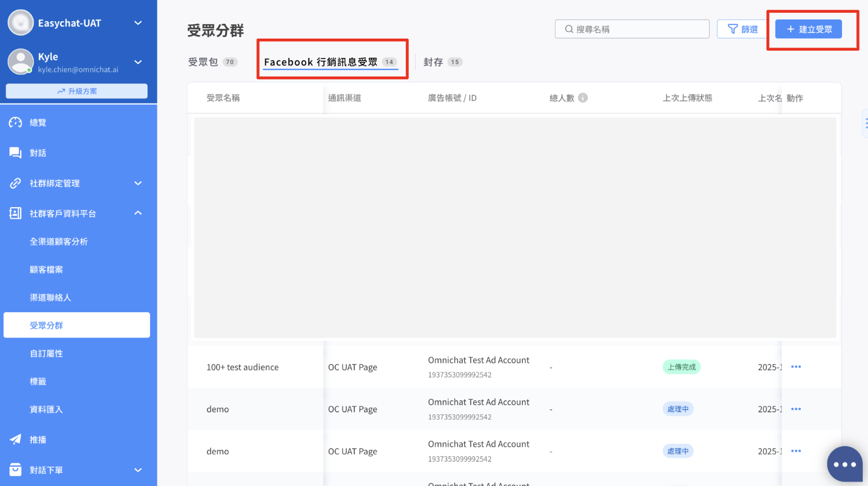This screenshot has width=868, height=486.
Task: Collapse 社群客戶資料平台 sidebar section
Action: 138,213
